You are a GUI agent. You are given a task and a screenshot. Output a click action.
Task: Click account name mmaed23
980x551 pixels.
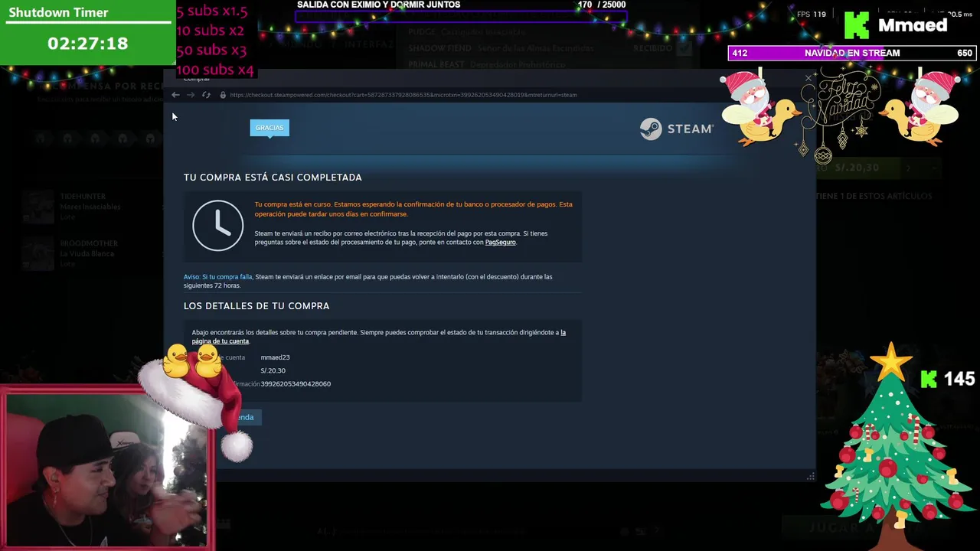tap(275, 357)
